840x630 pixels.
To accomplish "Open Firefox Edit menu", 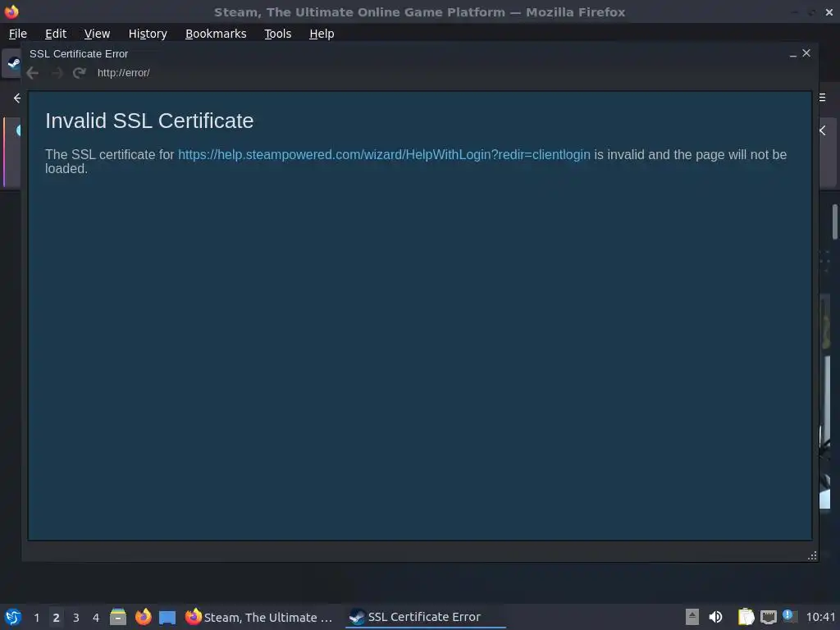I will 56,34.
